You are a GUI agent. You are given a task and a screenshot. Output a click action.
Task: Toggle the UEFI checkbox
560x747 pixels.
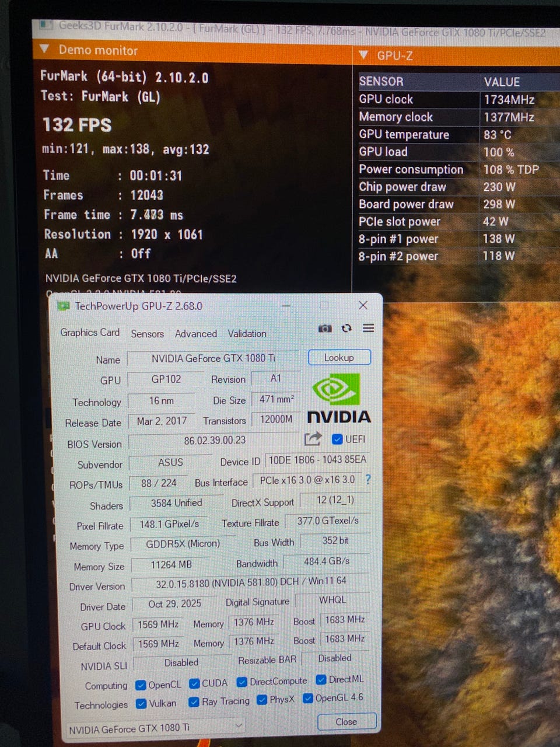[337, 439]
